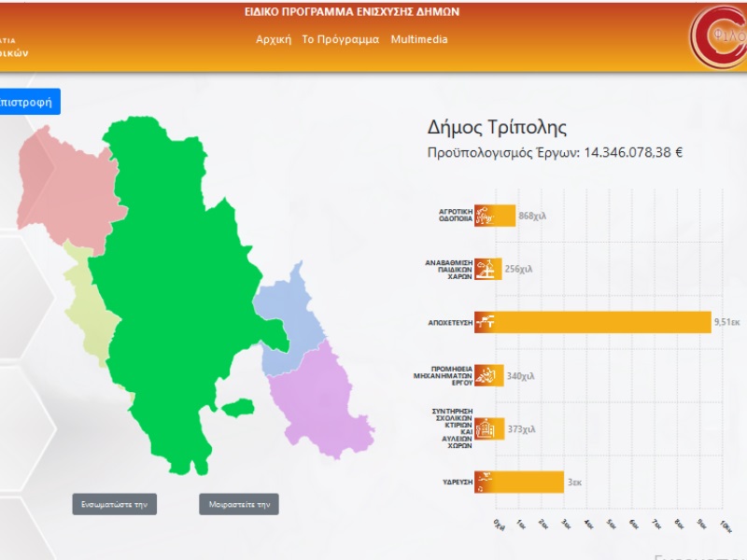Open Το Πρόγραμμα menu item

(x=341, y=39)
